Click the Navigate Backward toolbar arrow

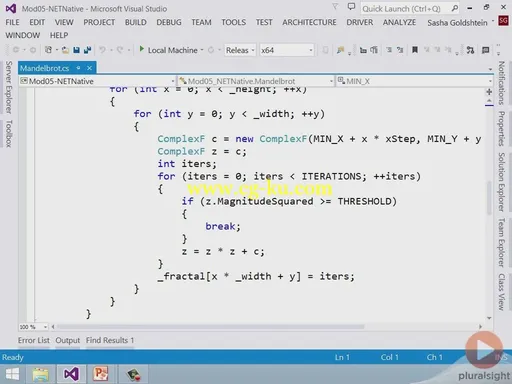(16, 50)
